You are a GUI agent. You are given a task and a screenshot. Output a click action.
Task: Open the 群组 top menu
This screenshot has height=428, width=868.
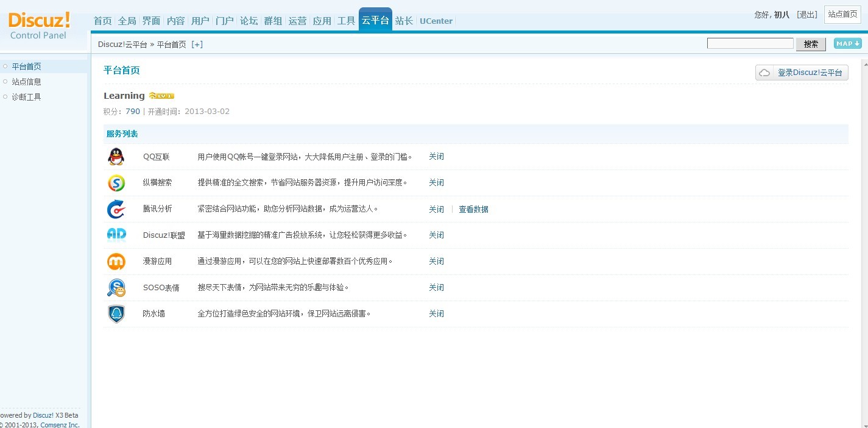click(x=273, y=21)
